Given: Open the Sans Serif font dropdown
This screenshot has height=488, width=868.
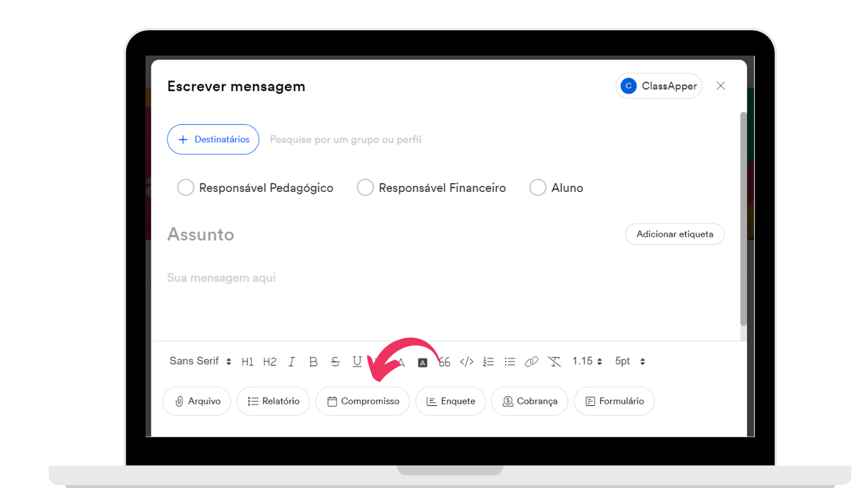Looking at the screenshot, I should click(200, 361).
